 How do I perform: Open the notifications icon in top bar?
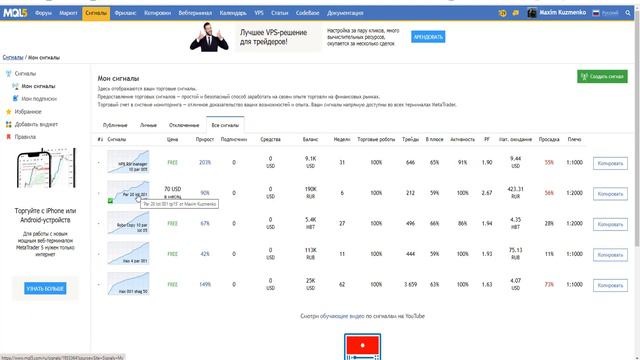502,13
